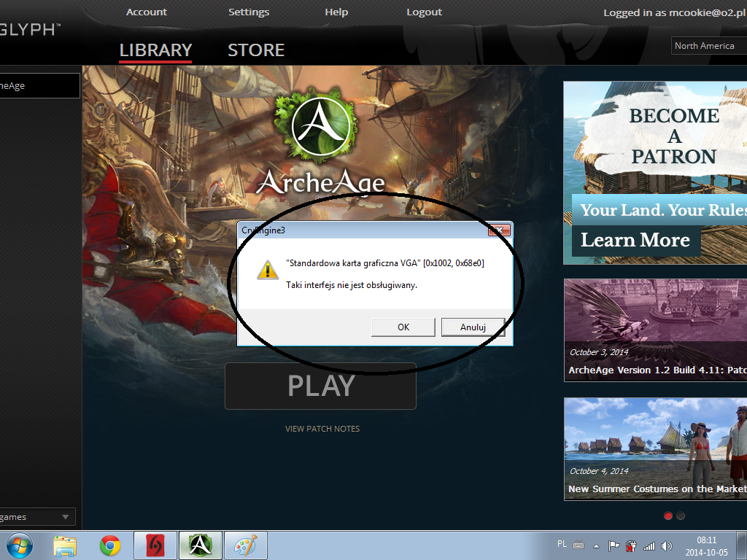Click the warning icon in CryEngine3 dialog
Image resolution: width=747 pixels, height=560 pixels.
coord(268,270)
